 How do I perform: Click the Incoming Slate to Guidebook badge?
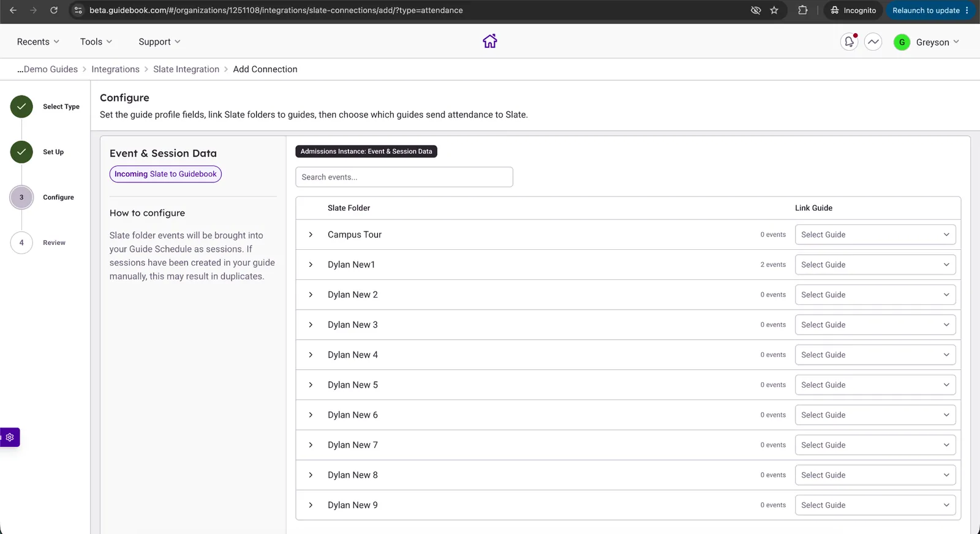click(x=165, y=174)
